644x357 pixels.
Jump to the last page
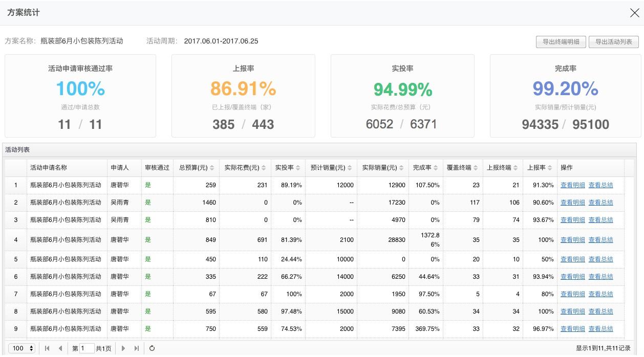pyautogui.click(x=136, y=348)
